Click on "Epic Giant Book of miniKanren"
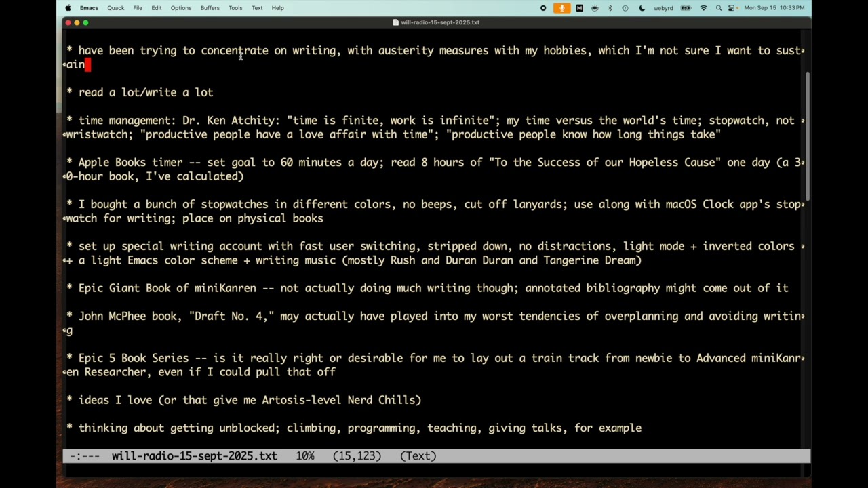Screen dimensions: 868x488 coord(167,289)
